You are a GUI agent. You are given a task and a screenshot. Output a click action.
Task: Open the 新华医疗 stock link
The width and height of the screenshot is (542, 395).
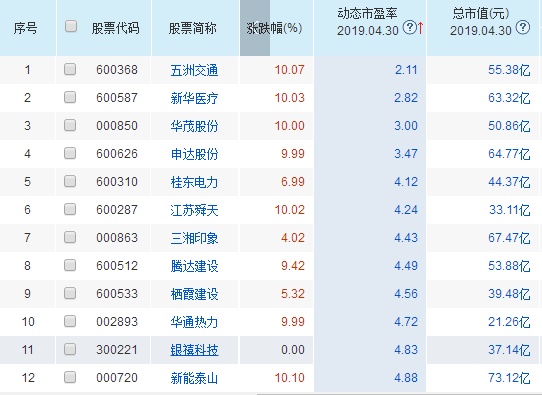(194, 98)
